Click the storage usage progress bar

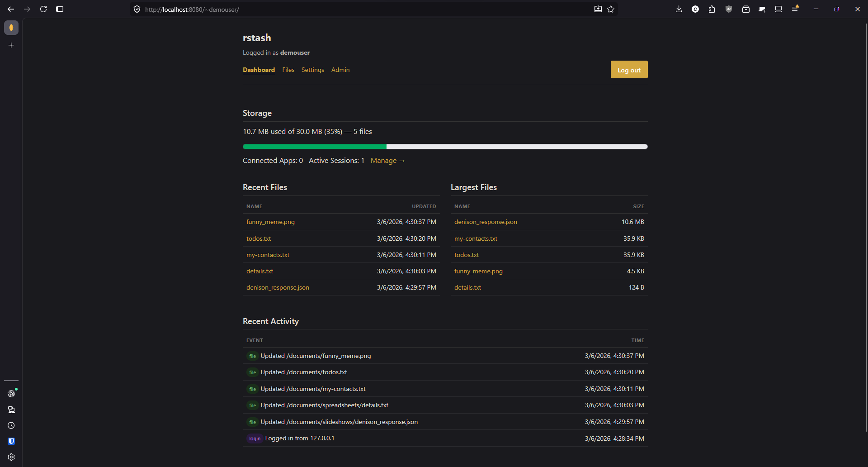(x=445, y=147)
